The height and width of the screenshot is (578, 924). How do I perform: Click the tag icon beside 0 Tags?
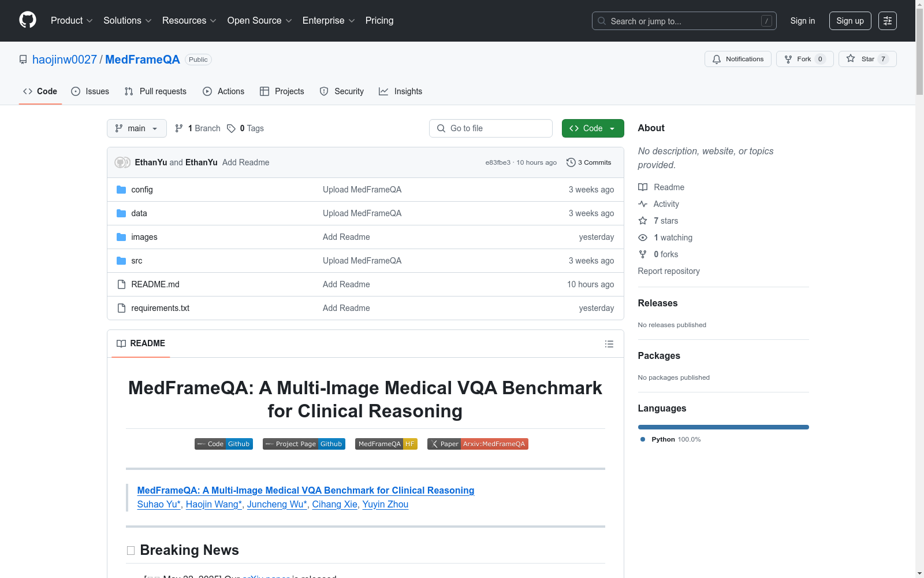pos(231,128)
